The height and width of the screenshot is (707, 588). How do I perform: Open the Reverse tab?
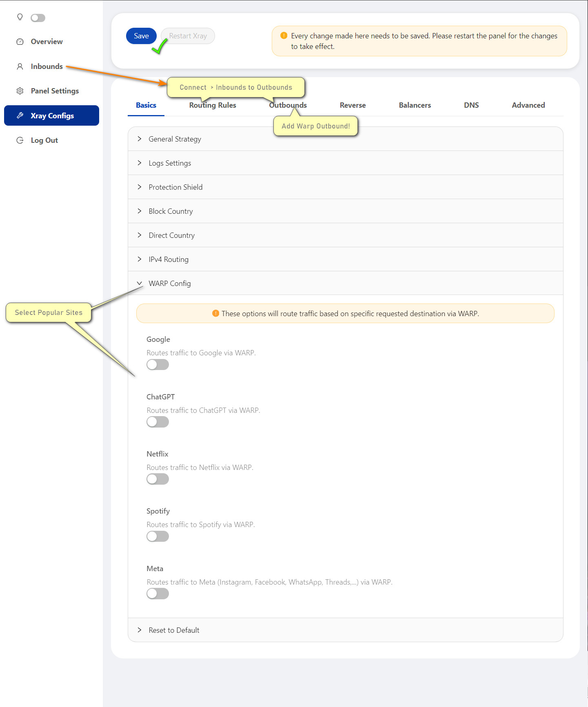353,105
